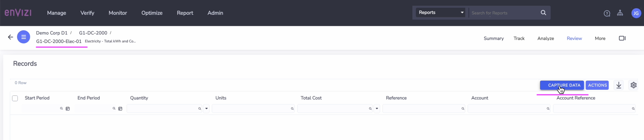The width and height of the screenshot is (644, 140).
Task: Open the organization hierarchy icon
Action: tap(620, 13)
